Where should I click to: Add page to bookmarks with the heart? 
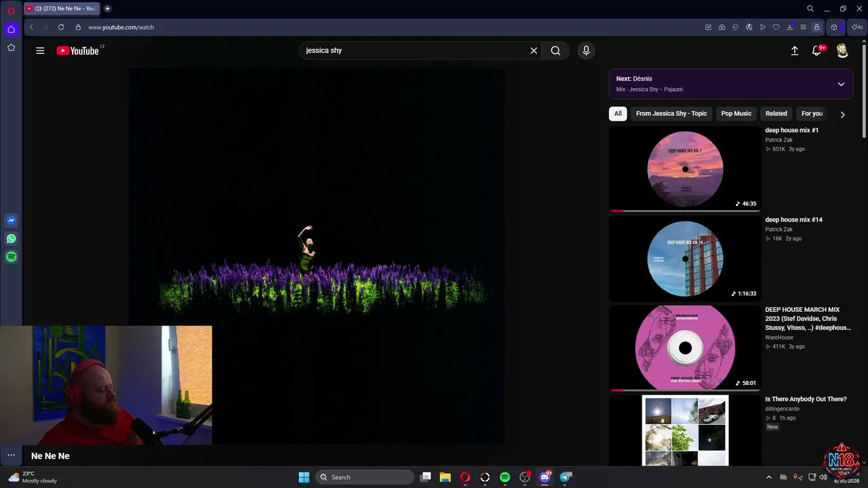[776, 27]
